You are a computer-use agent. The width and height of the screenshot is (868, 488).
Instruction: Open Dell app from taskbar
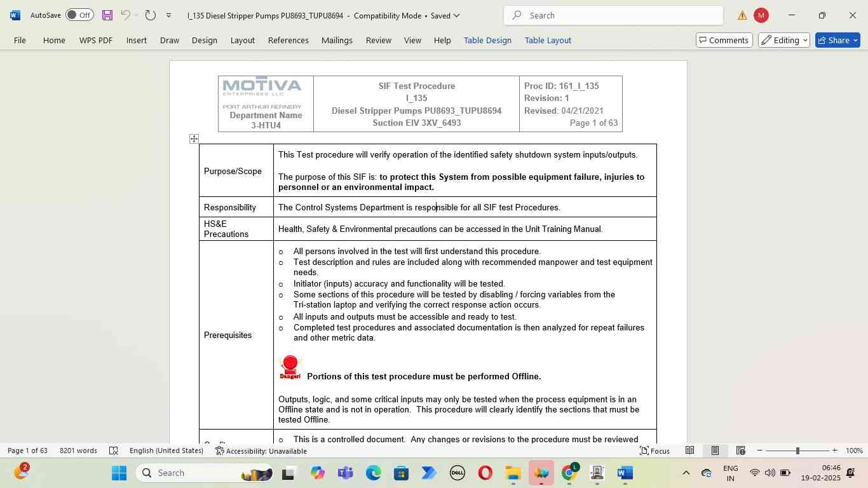point(457,473)
